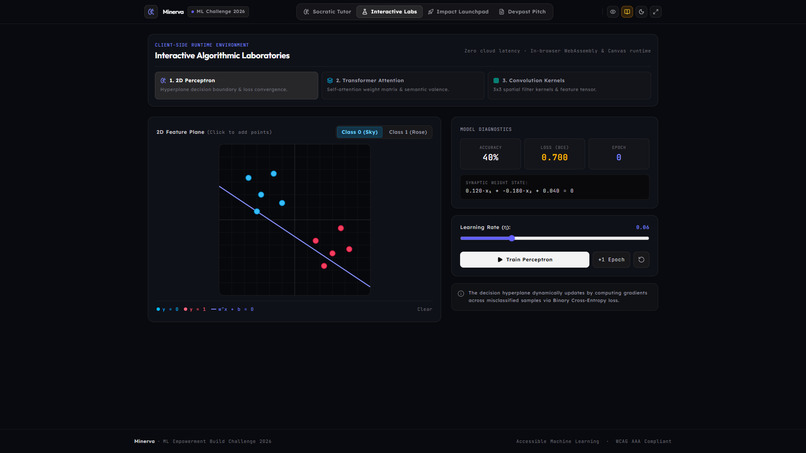Choose Class 0 (Sky) point type
This screenshot has width=806, height=453.
pos(359,132)
